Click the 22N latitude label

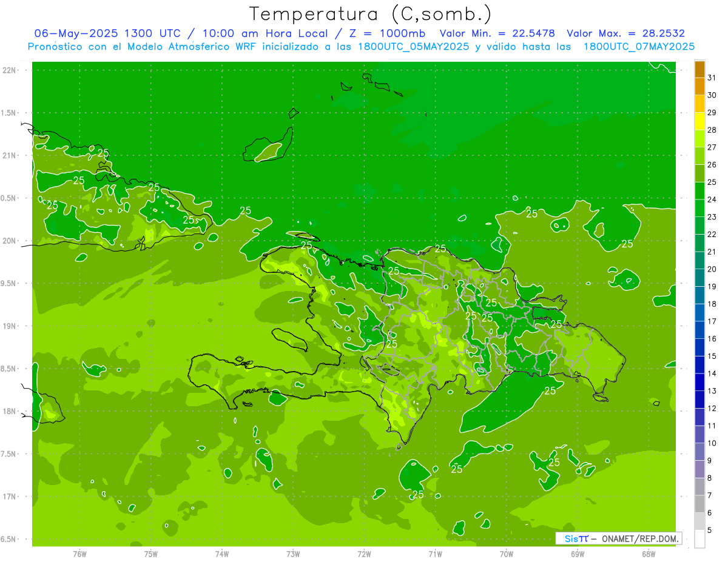pyautogui.click(x=9, y=70)
